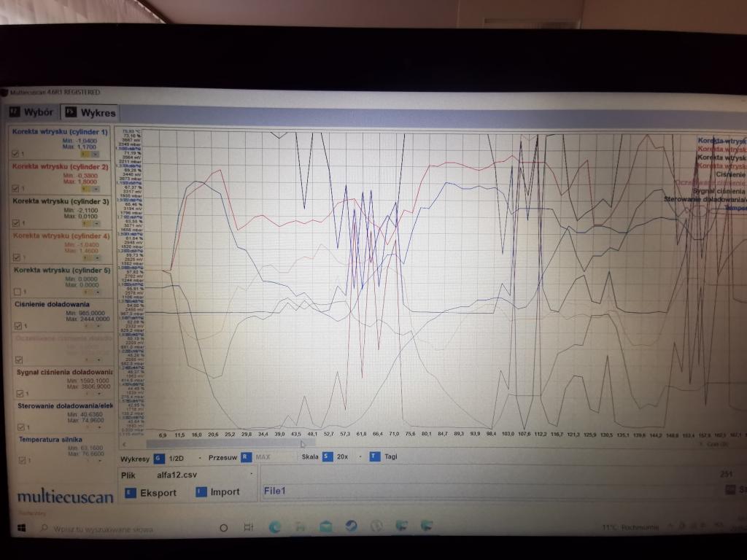This screenshot has width=747, height=560.
Task: Toggle Korekta wtrysku (cylinder 3) checkbox
Action: pos(16,223)
